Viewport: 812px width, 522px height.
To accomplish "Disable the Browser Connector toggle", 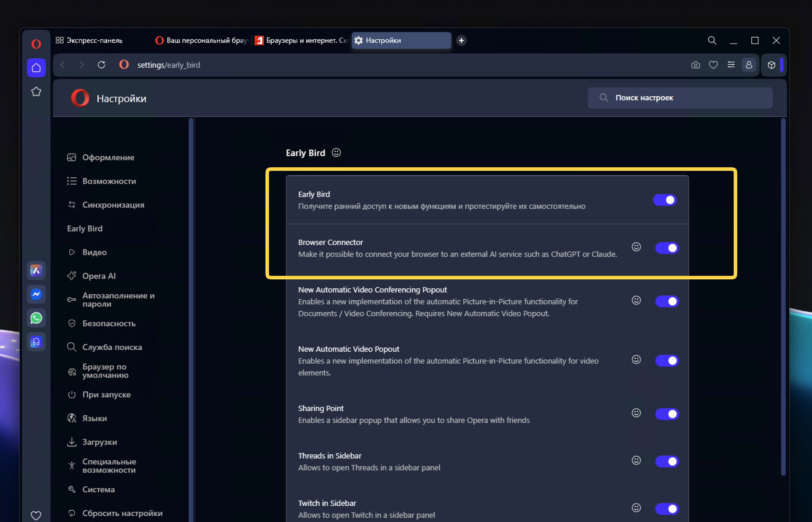I will point(666,248).
